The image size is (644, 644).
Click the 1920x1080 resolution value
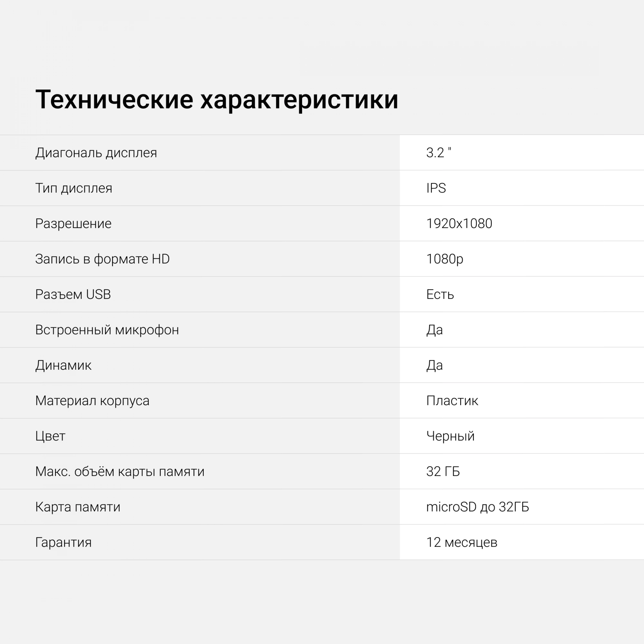(x=459, y=223)
